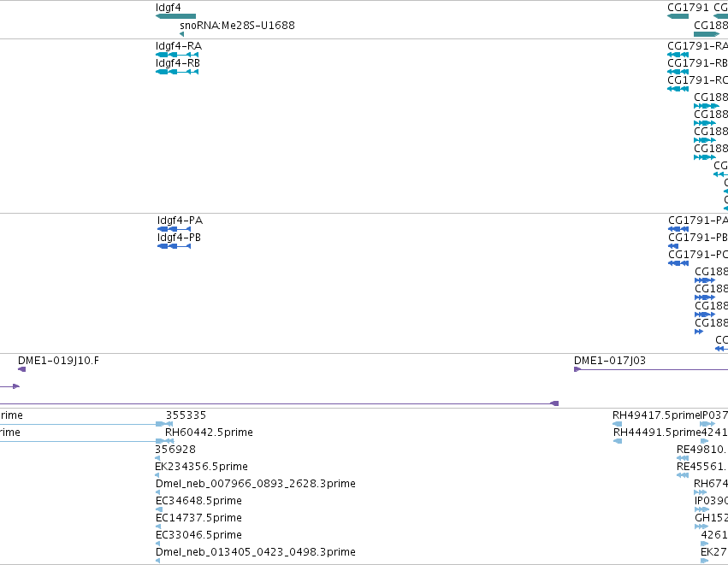
Task: Click the CG1791 gene label
Action: point(688,8)
